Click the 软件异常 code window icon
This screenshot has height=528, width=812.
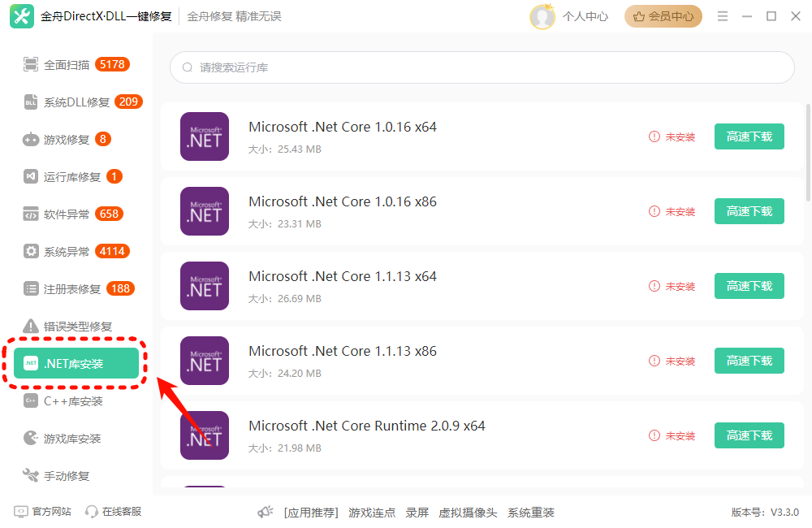(31, 214)
